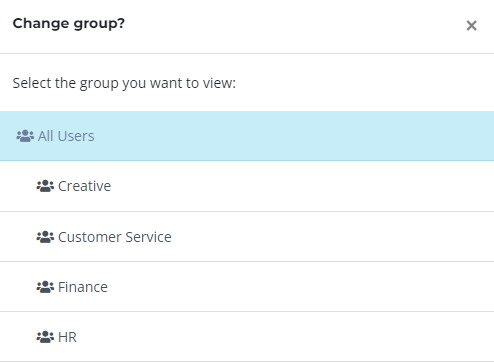
Task: Choose the Creative group label
Action: click(x=84, y=186)
